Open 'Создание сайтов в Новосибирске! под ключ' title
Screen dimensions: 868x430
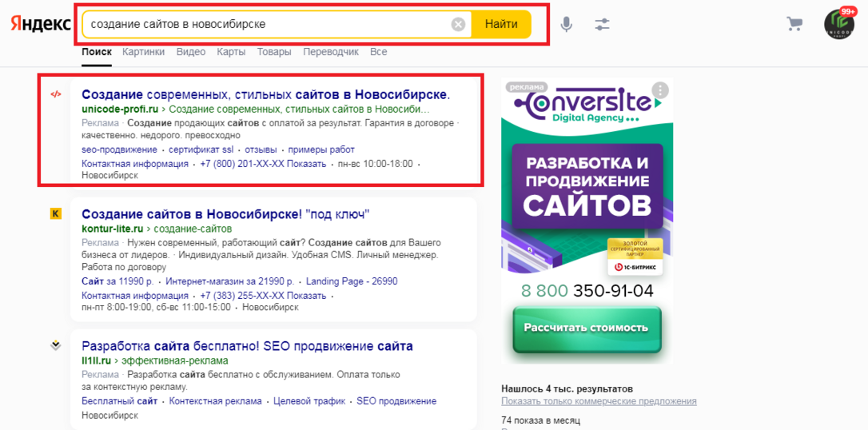point(225,213)
